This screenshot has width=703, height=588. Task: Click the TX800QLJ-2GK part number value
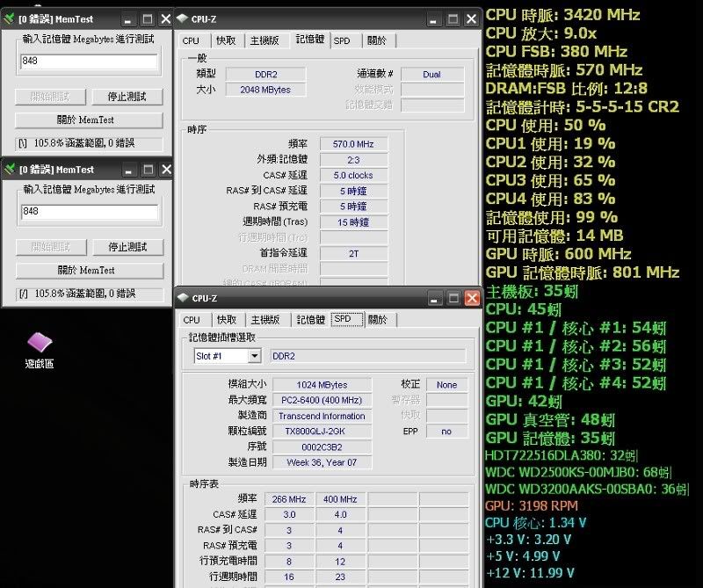[322, 432]
